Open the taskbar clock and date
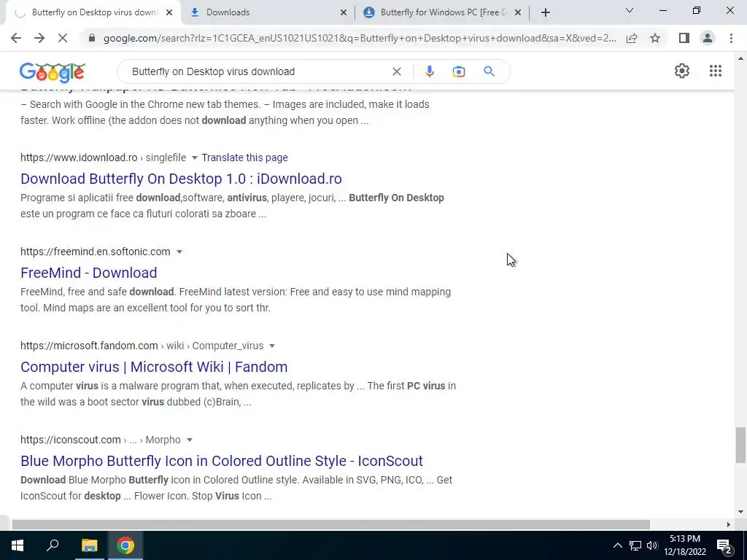Screen dimensions: 747x560 (684, 545)
